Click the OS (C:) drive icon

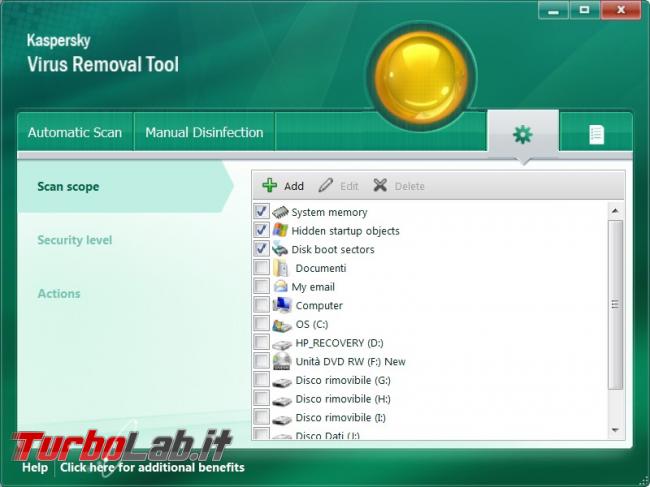tap(282, 324)
